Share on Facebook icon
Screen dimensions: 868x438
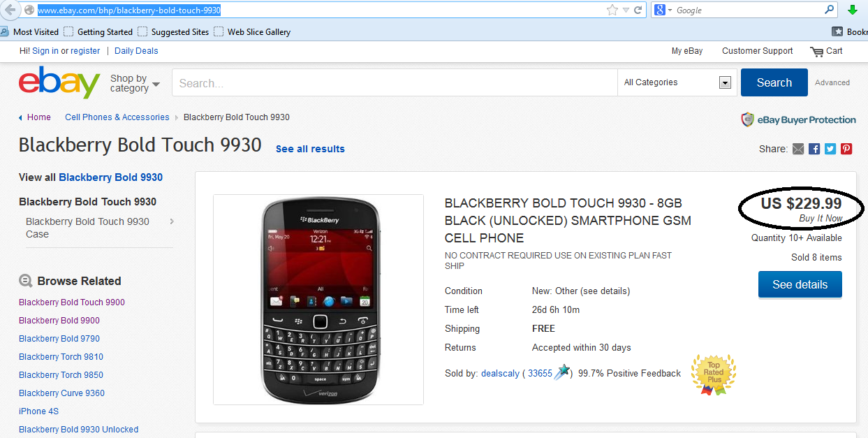(x=814, y=149)
